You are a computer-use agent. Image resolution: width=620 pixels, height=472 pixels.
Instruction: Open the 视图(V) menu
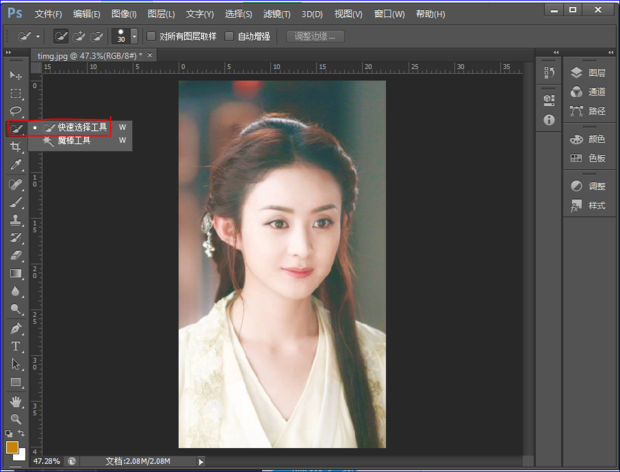click(348, 14)
